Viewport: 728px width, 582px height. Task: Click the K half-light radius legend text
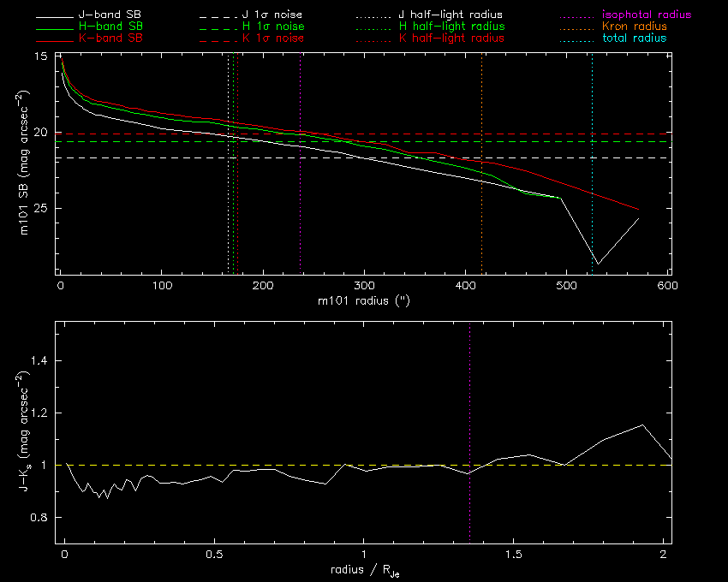[451, 39]
